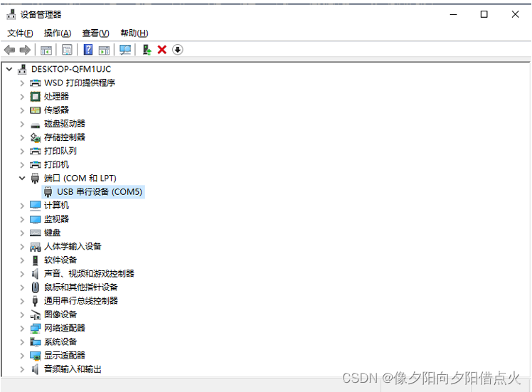Click the port icon beside 端口 (COM 和 LPT)
The height and width of the screenshot is (392, 532).
tap(35, 178)
